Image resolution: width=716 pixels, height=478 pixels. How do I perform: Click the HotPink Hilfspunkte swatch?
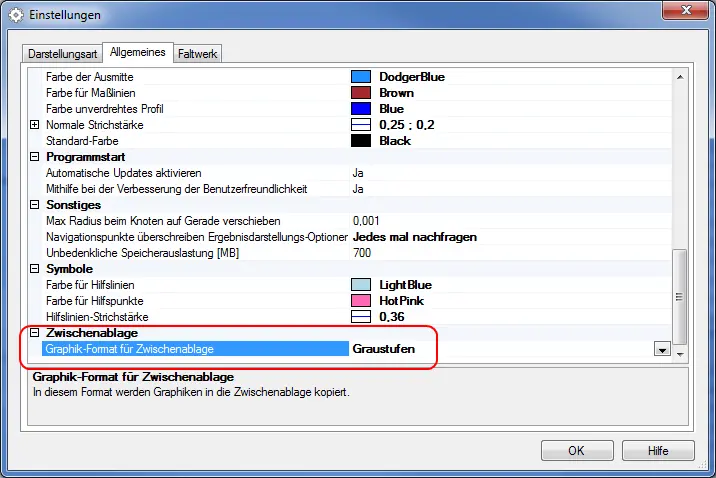tap(361, 301)
